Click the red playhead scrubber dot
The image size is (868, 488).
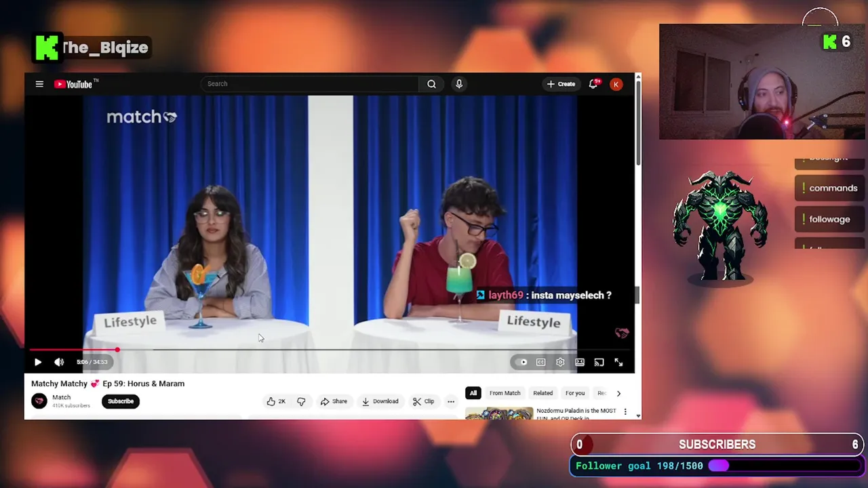point(117,350)
